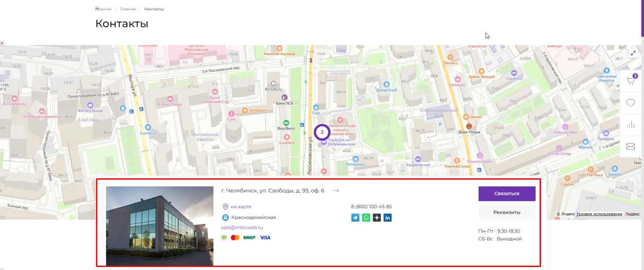
Task: Click the phone number 8 (800) 100-45-85
Action: tap(371, 207)
